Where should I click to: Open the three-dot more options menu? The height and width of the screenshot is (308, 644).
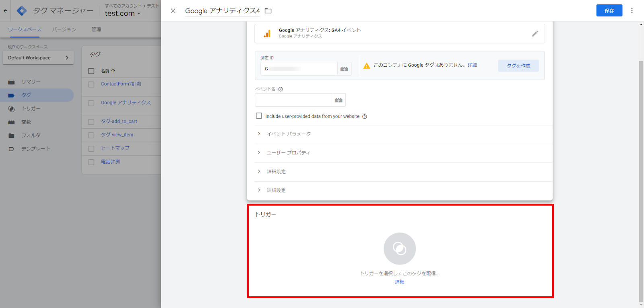point(632,10)
